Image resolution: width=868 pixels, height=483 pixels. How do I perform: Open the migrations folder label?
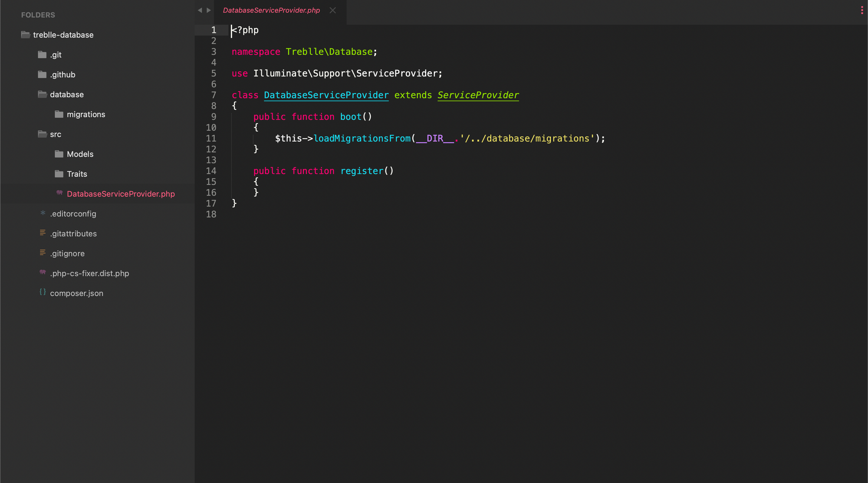(86, 114)
